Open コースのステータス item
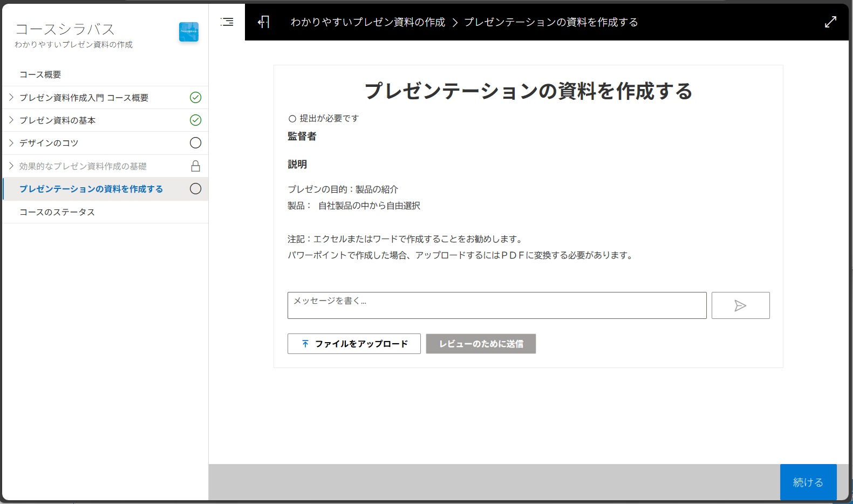 pos(57,212)
